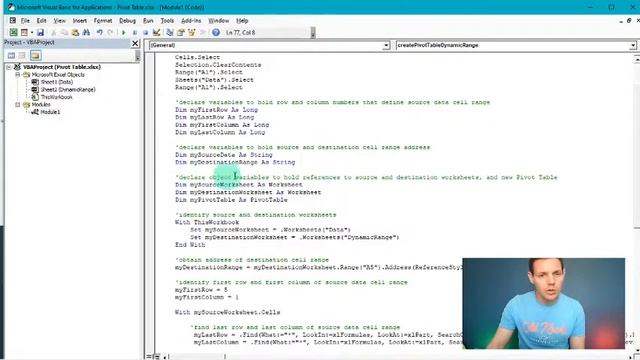
Task: Open Visual Basic Help question mark icon
Action: pos(216,32)
